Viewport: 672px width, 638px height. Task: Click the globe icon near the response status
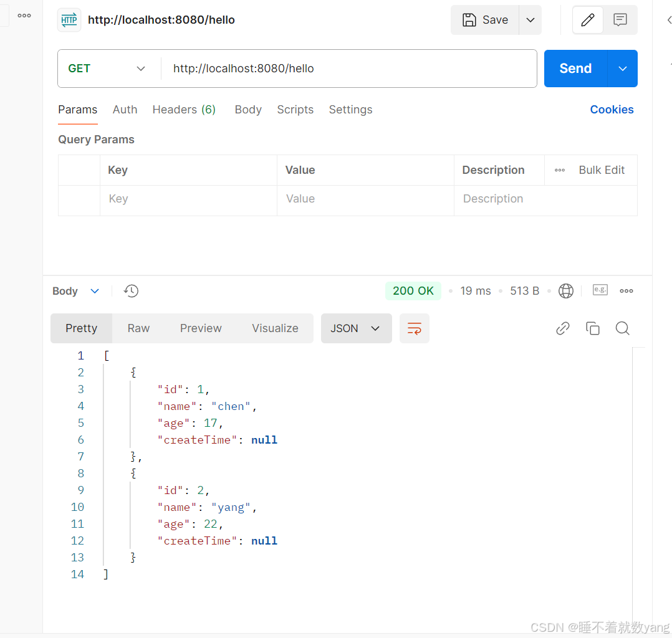[x=565, y=290]
